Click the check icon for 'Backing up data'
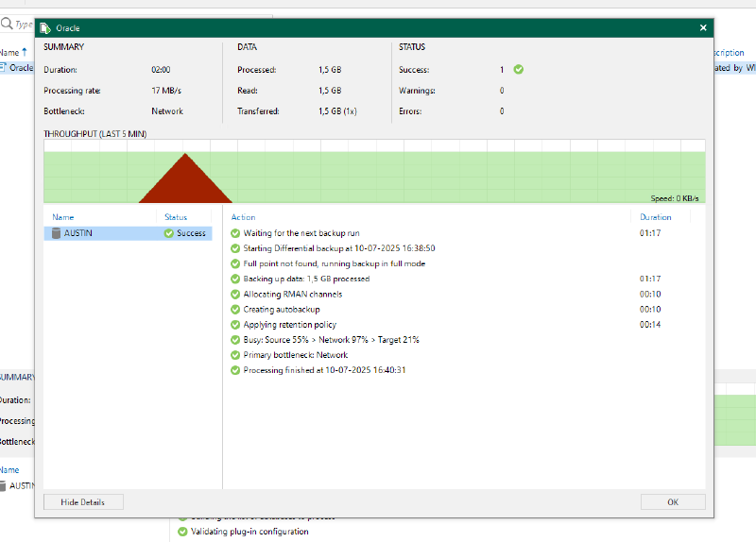Viewport: 756px width, 542px height. click(x=235, y=279)
